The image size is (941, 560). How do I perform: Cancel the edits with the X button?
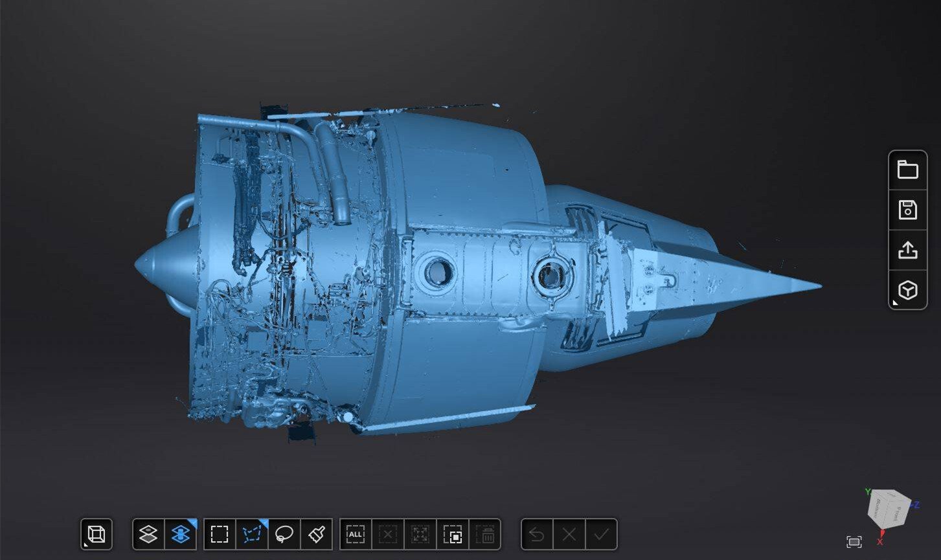(x=569, y=534)
